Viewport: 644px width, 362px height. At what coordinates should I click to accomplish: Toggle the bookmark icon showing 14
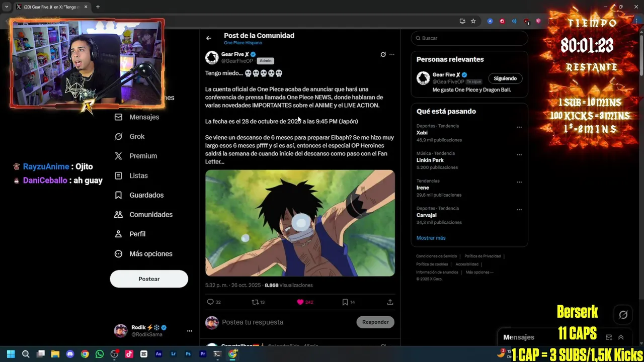pyautogui.click(x=345, y=302)
